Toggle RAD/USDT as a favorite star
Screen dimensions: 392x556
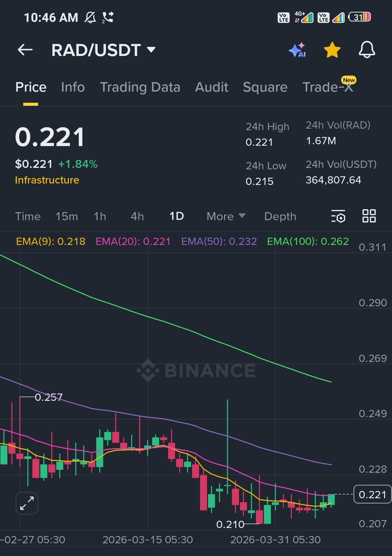pos(332,50)
